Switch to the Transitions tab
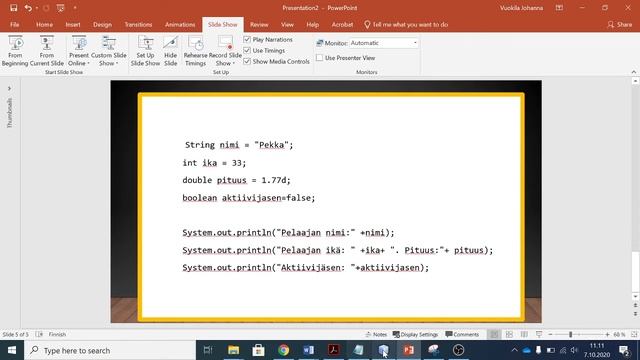This screenshot has width=640, height=360. 138,24
